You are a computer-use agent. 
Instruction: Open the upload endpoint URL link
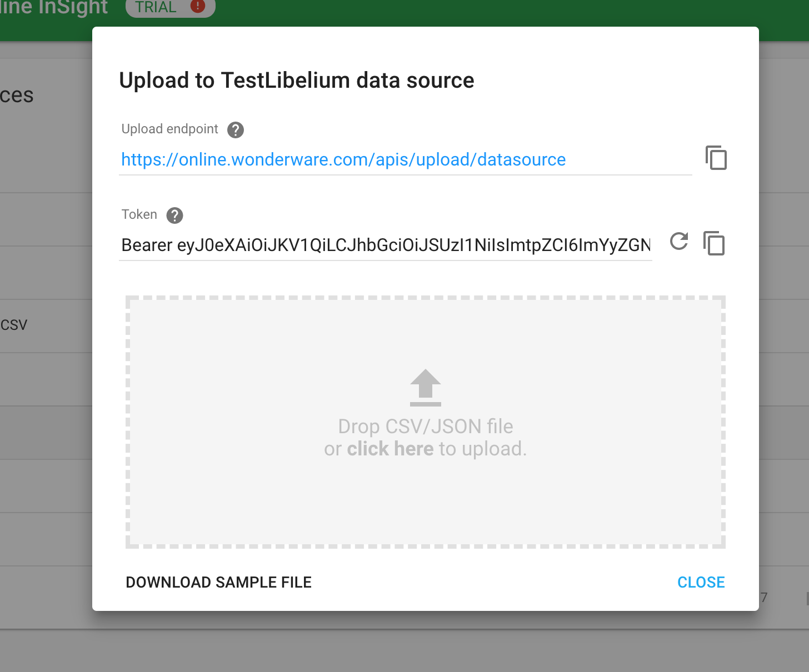[343, 159]
